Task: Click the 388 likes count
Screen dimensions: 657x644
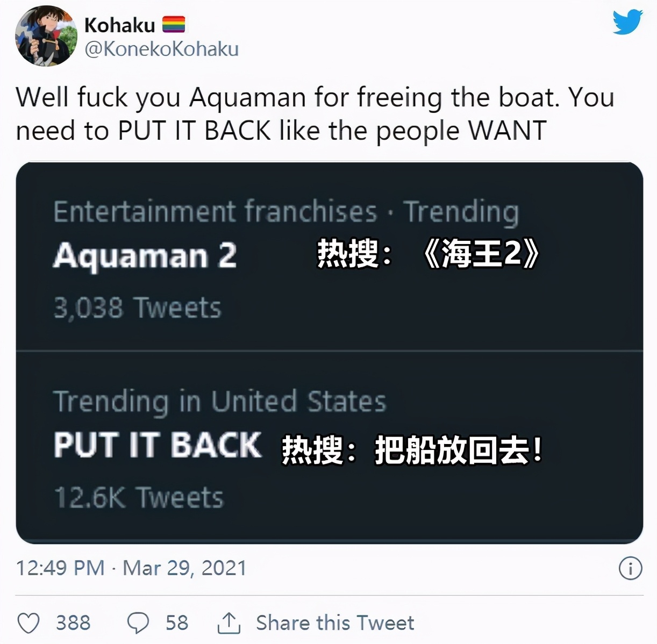Action: tap(73, 622)
